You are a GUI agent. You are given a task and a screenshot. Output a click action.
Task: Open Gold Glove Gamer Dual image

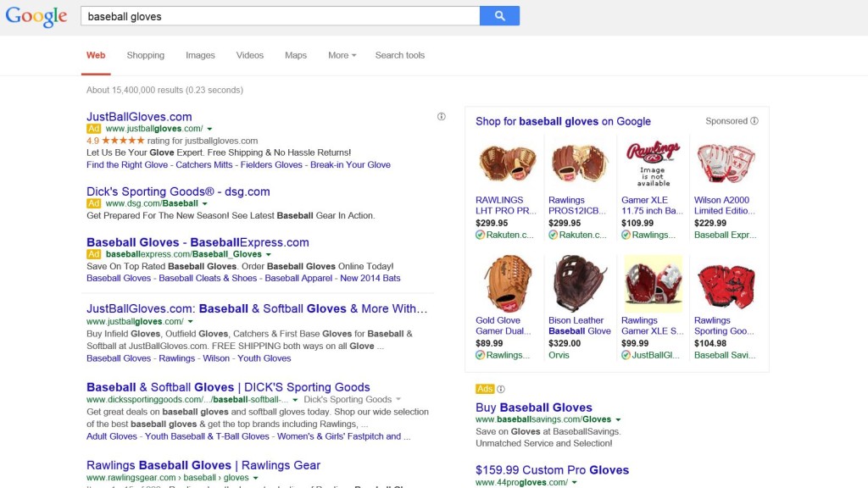pyautogui.click(x=507, y=283)
